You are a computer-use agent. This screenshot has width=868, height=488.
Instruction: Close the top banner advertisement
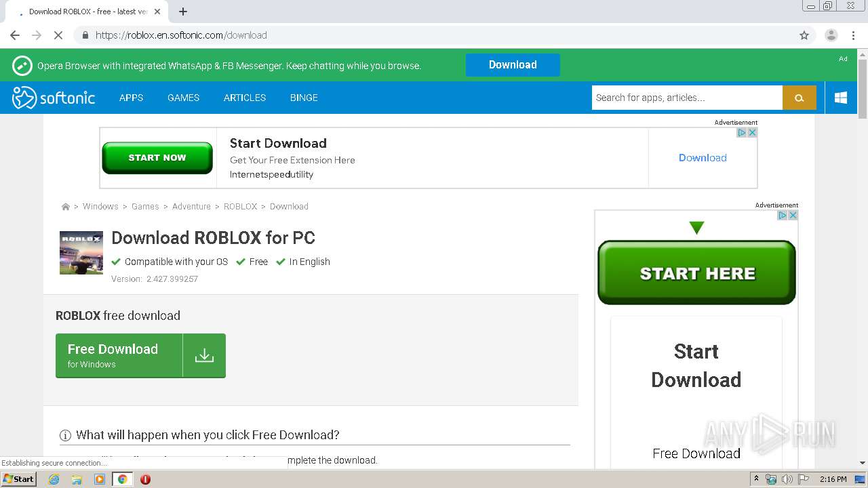752,133
